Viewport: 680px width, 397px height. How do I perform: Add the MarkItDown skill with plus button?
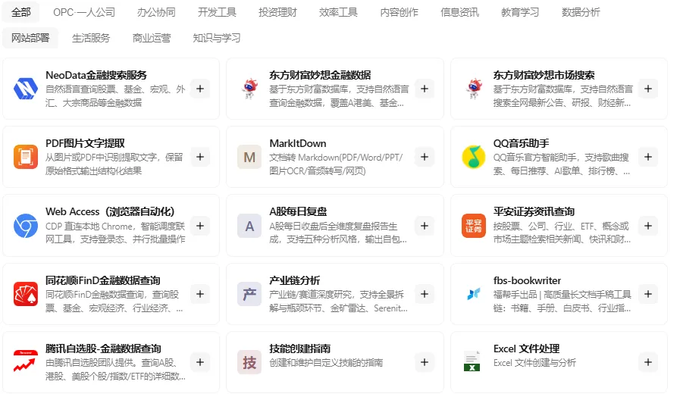tap(424, 157)
